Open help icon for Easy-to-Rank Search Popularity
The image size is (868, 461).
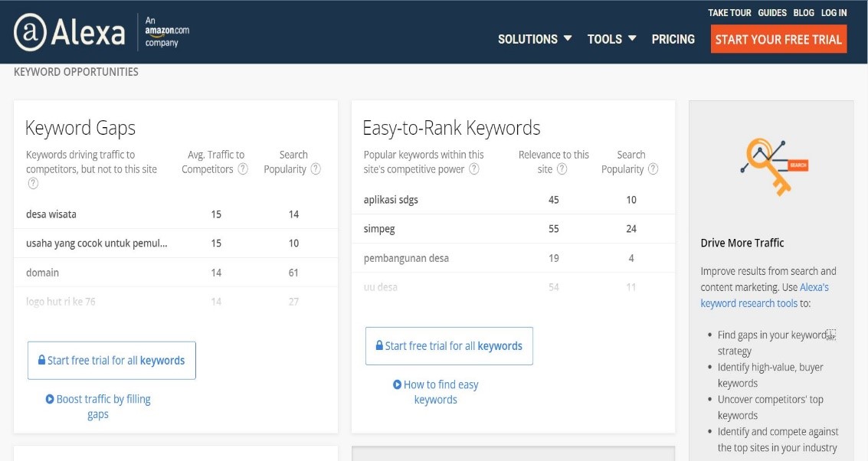coord(653,169)
